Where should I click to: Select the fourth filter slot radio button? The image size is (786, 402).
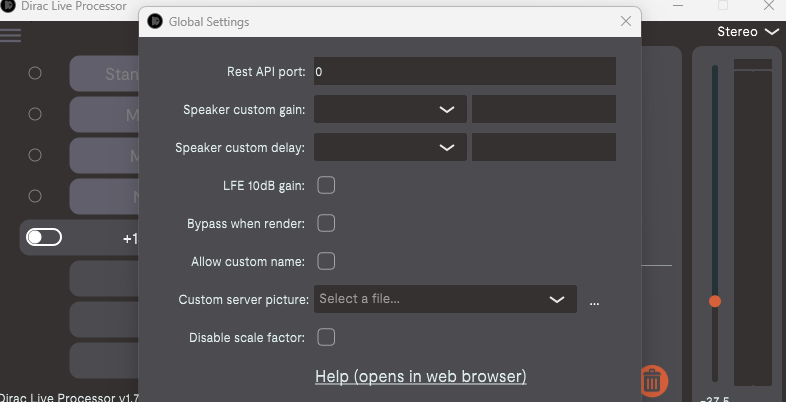point(35,196)
